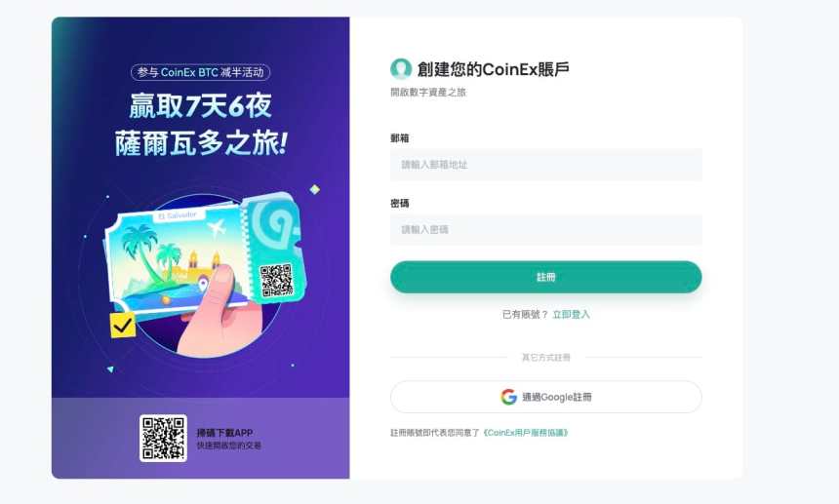The image size is (839, 504).
Task: Click the 参与 CoinEx BTC 減半活动 banner pill
Action: (x=201, y=72)
